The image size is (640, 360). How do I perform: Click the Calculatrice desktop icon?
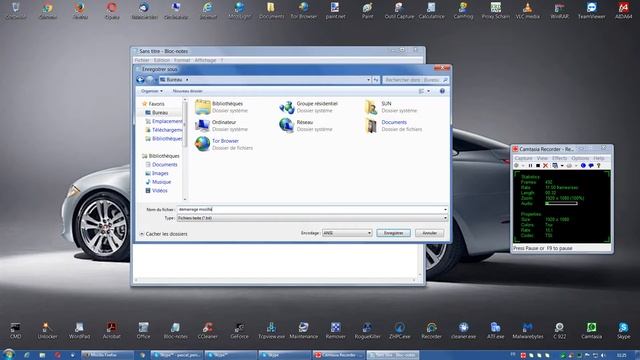click(431, 11)
